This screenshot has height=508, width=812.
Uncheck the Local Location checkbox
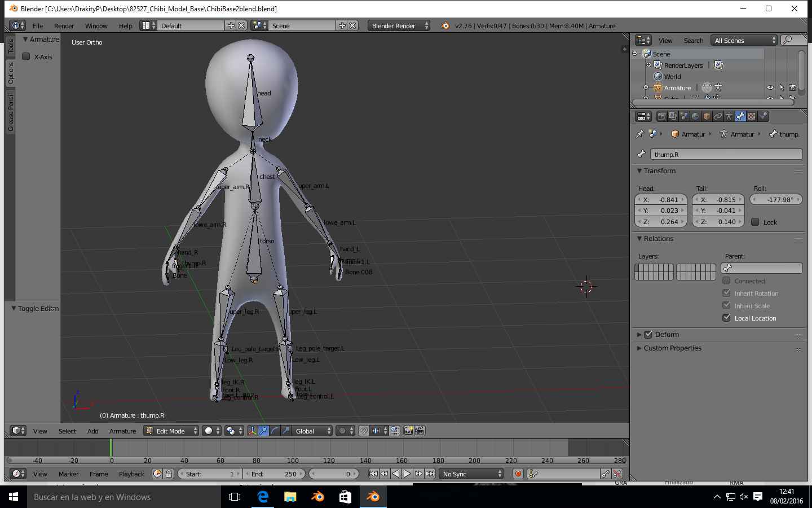pos(727,318)
